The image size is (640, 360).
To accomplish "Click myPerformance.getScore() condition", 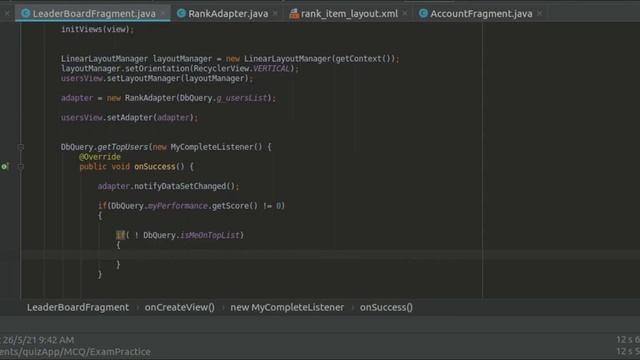I will [x=202, y=206].
